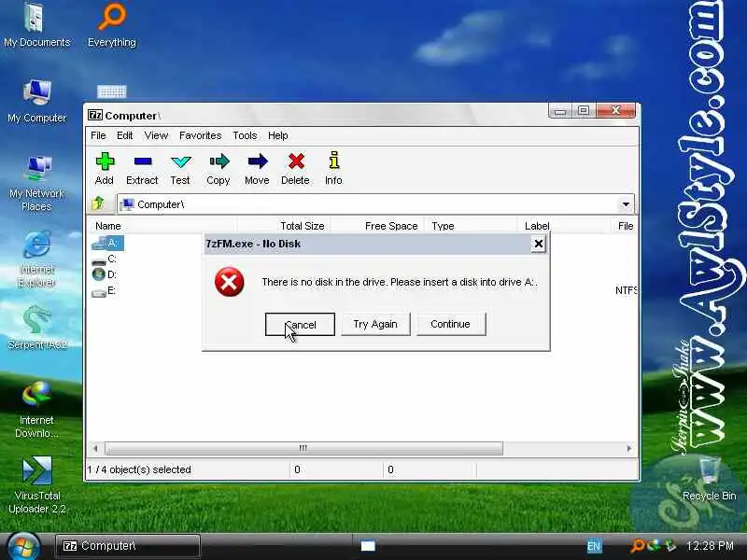
Task: Sort by Label column header
Action: pos(564,226)
